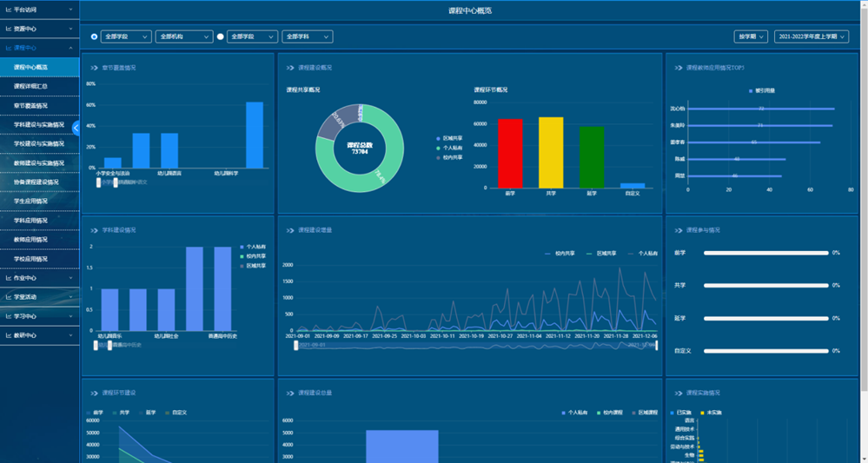Toggle 共学 legend in 课程环节建设 chart
The image size is (868, 463).
(122, 413)
